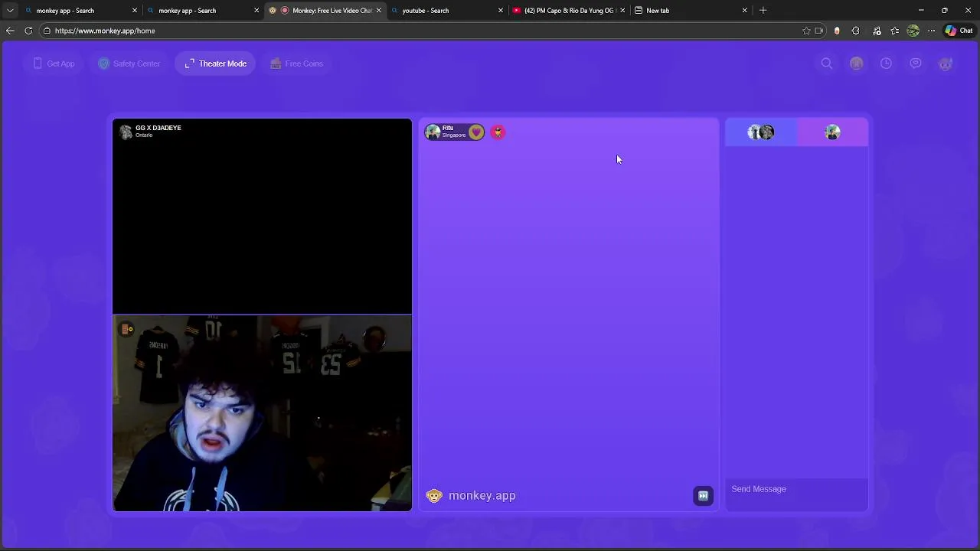Open a new browser tab with plus
This screenshot has height=551, width=980.
pos(763,11)
